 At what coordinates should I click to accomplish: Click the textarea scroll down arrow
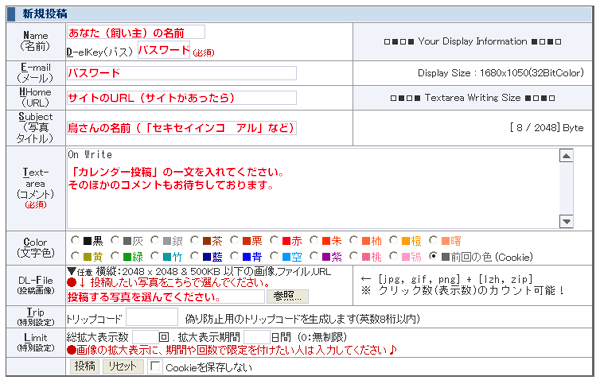566,221
